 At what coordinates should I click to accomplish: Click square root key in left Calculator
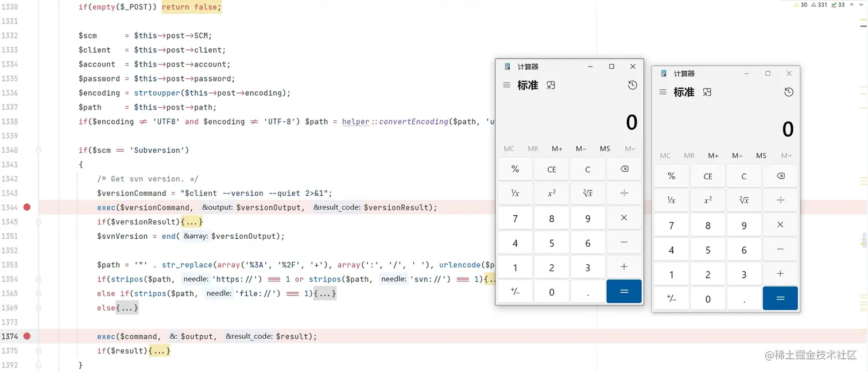(588, 193)
